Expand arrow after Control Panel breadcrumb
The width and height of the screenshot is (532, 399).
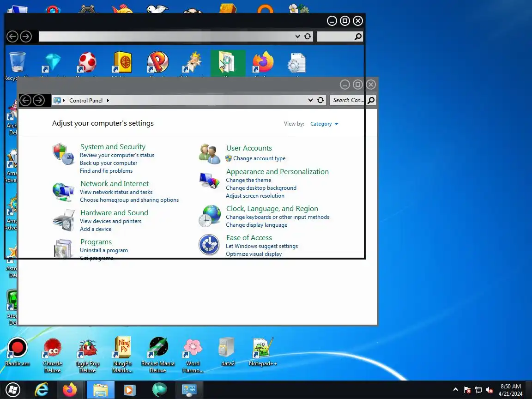108,100
